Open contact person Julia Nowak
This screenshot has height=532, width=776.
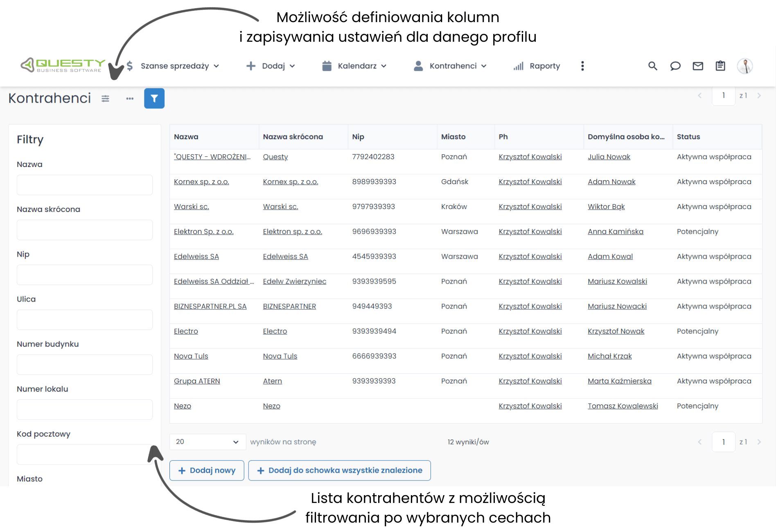609,157
